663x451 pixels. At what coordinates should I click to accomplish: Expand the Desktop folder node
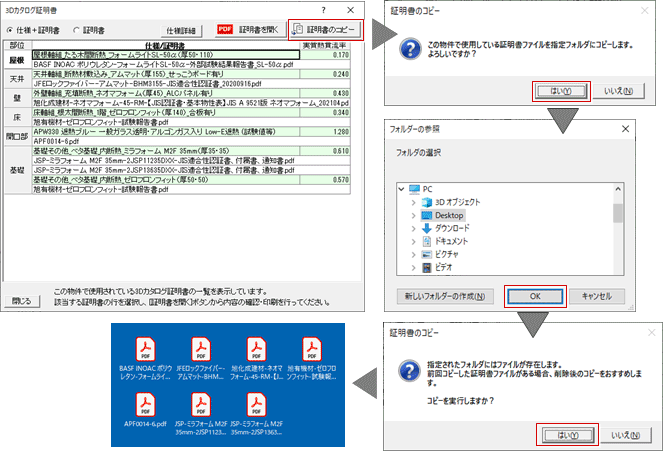(414, 216)
